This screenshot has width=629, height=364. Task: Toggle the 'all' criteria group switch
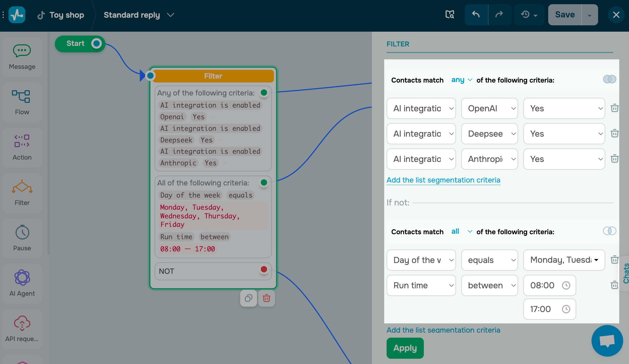(609, 231)
